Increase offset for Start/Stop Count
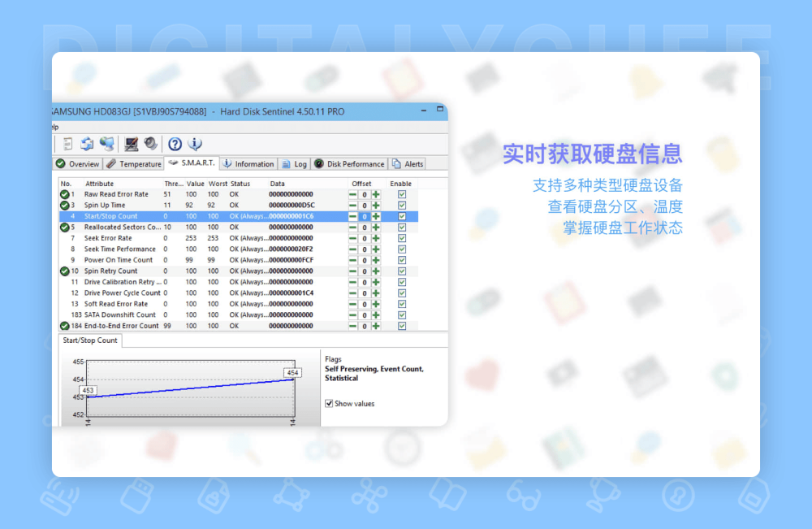812x529 pixels. [x=376, y=217]
